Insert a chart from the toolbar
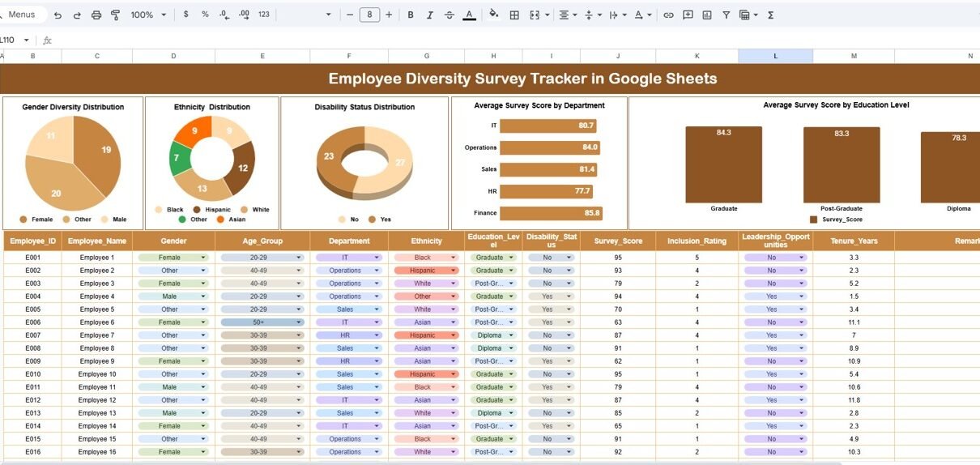 coord(707,15)
